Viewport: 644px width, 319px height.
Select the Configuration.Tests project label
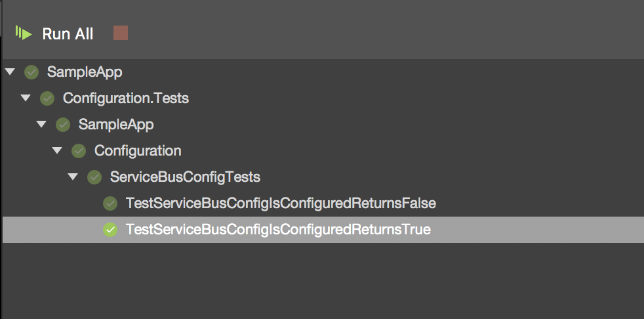pos(125,98)
